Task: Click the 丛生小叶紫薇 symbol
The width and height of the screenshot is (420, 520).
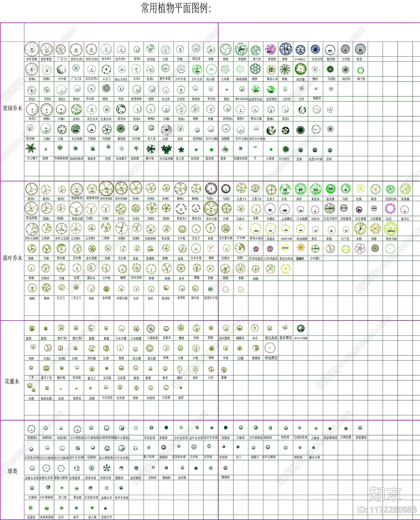Action: pyautogui.click(x=301, y=328)
